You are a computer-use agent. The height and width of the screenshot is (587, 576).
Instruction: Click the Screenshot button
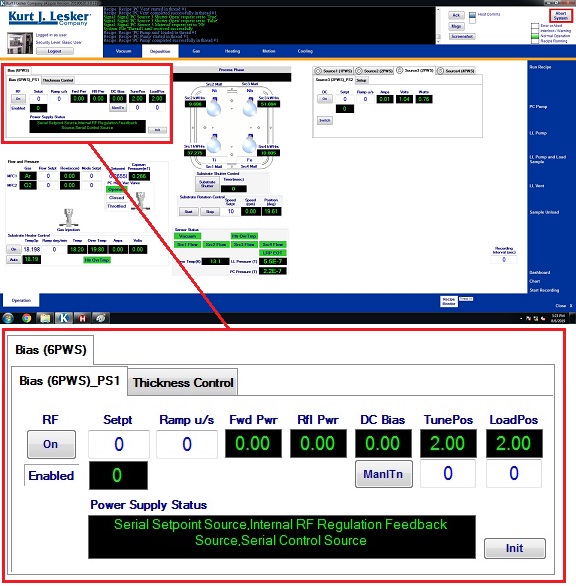(462, 36)
